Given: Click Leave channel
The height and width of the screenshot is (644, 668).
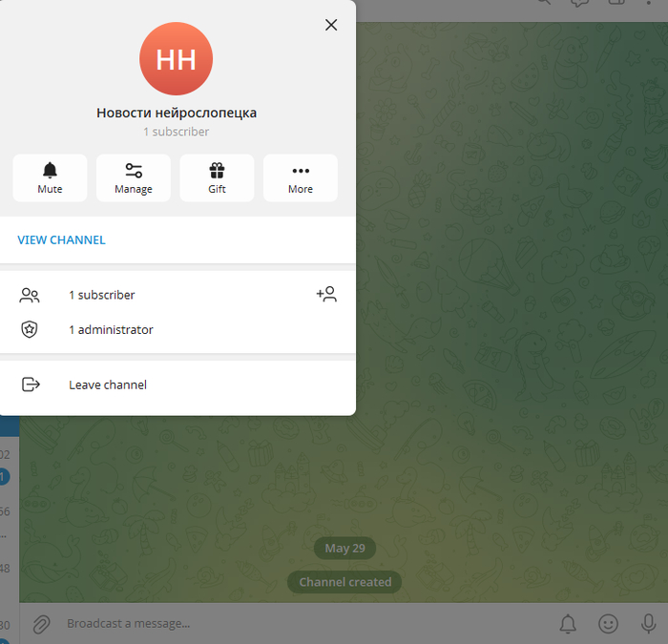Looking at the screenshot, I should point(177,384).
